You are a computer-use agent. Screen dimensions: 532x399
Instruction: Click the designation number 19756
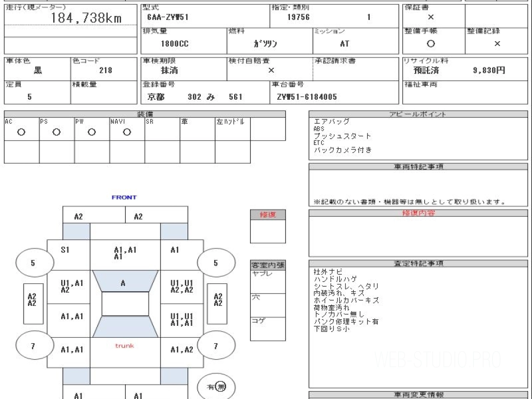pyautogui.click(x=298, y=18)
